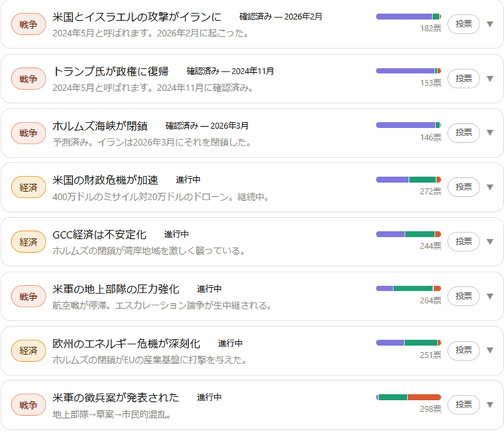Screen dimensions: 504x432
Task: Click 経済 tag on 欧州のエネルギー危機が深刻化
Action: (28, 351)
